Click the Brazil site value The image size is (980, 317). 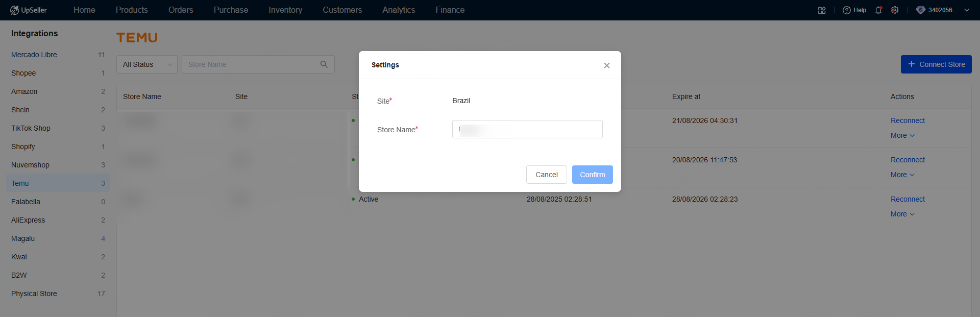point(461,101)
